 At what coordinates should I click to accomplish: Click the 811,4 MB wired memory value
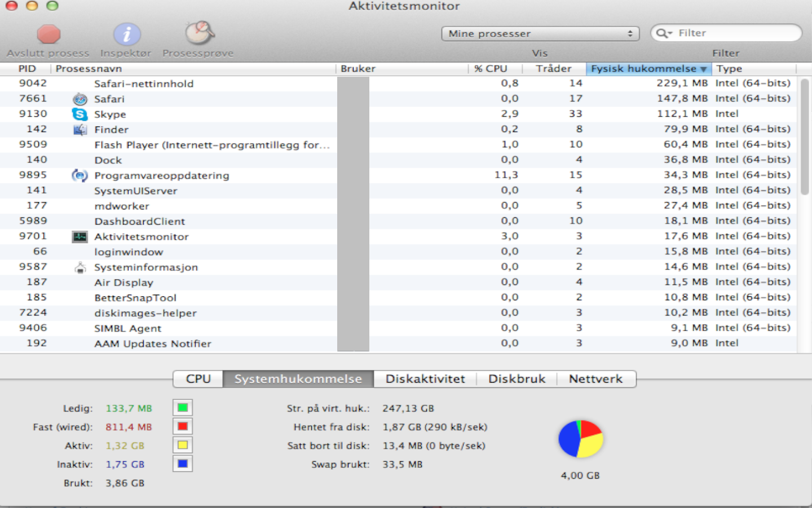[x=129, y=427]
